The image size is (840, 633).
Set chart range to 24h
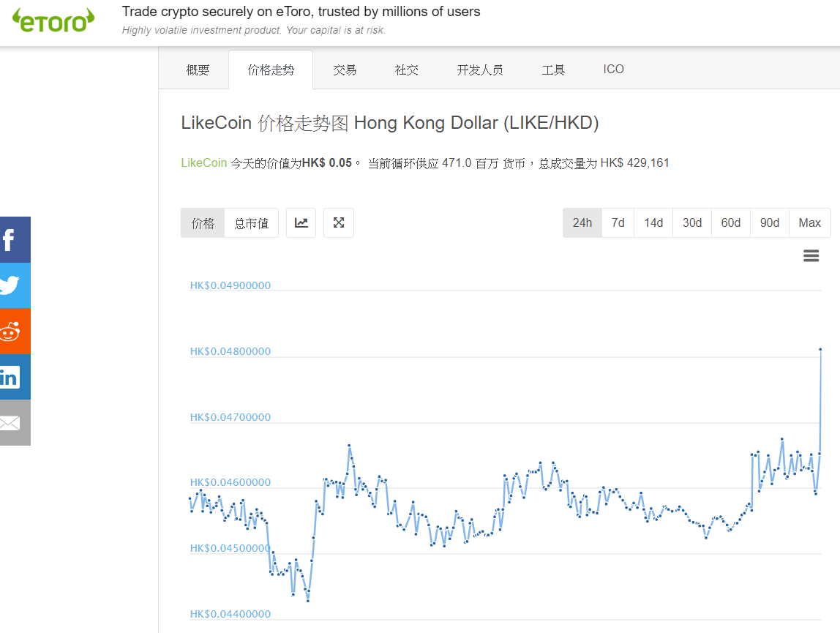pyautogui.click(x=582, y=223)
